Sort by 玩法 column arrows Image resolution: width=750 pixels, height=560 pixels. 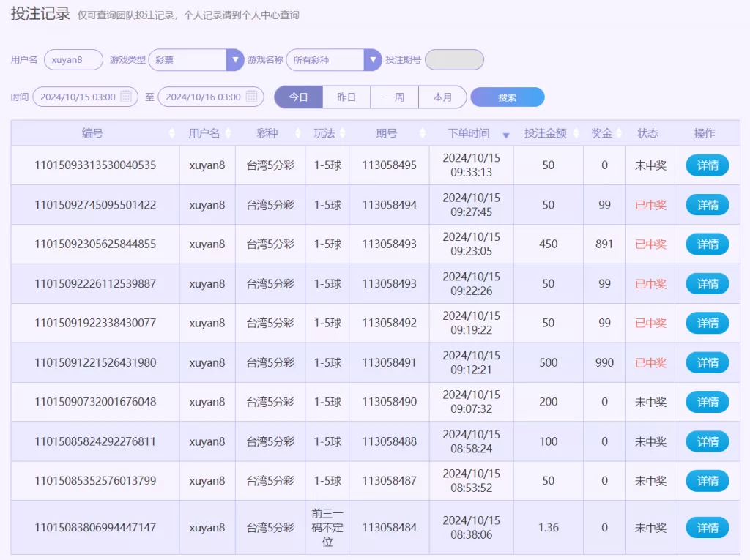pos(342,133)
